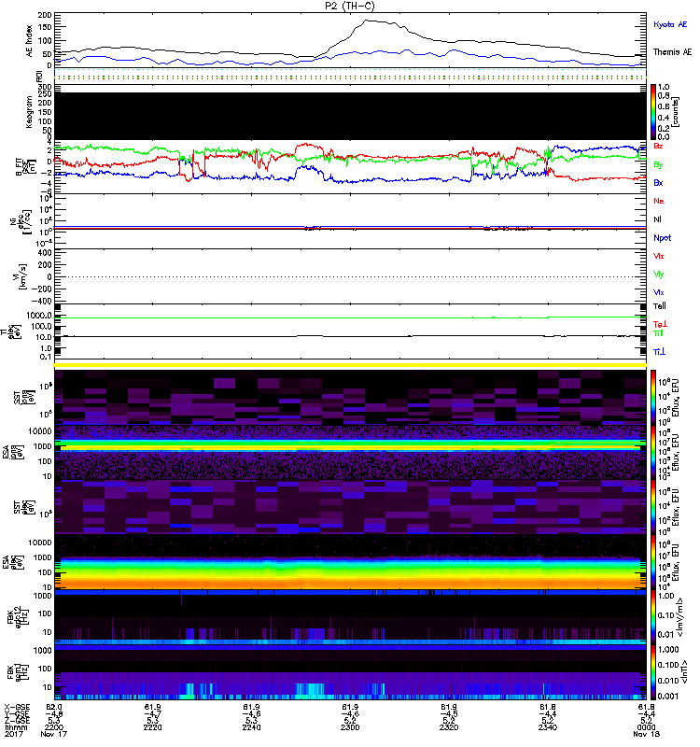Viewport: 700px width, 747px height.
Task: Select the Kyoto AE legend label
Action: 670,24
